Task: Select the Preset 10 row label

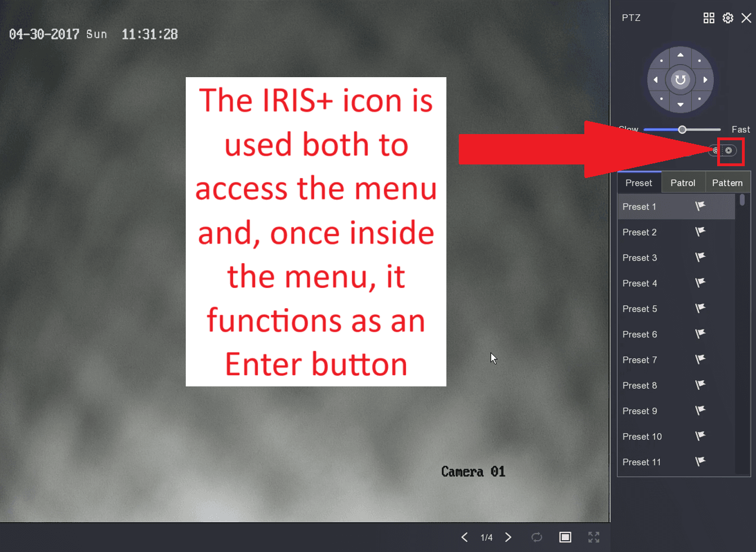Action: [642, 437]
